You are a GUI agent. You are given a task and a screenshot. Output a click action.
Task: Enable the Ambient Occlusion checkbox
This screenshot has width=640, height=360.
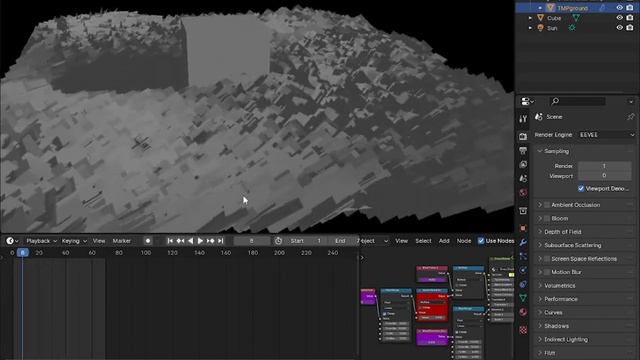coord(547,205)
